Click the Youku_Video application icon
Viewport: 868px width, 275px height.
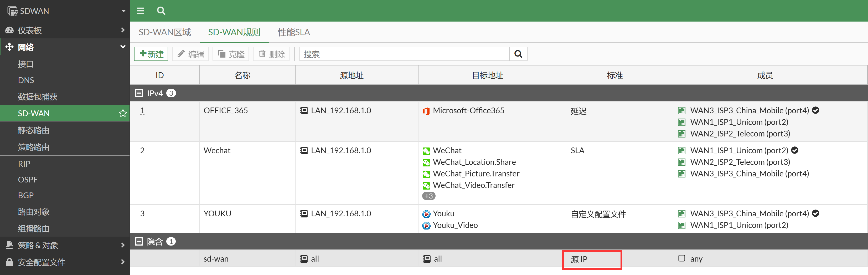point(426,226)
